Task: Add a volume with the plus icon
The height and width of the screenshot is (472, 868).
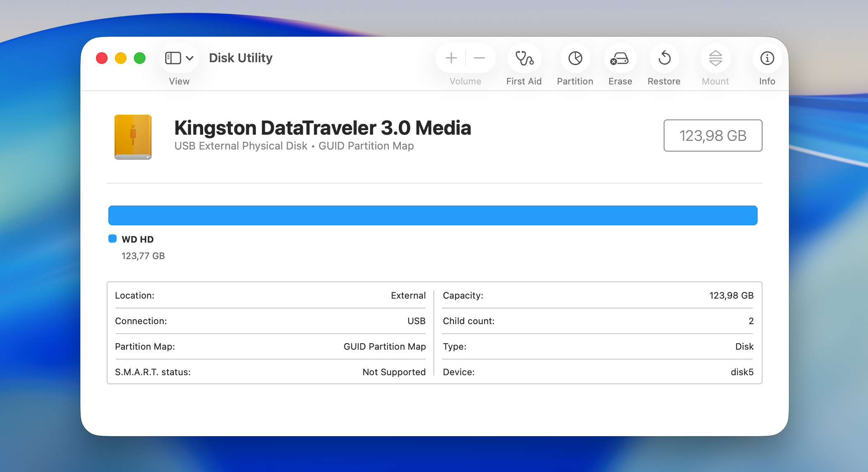Action: pos(451,58)
